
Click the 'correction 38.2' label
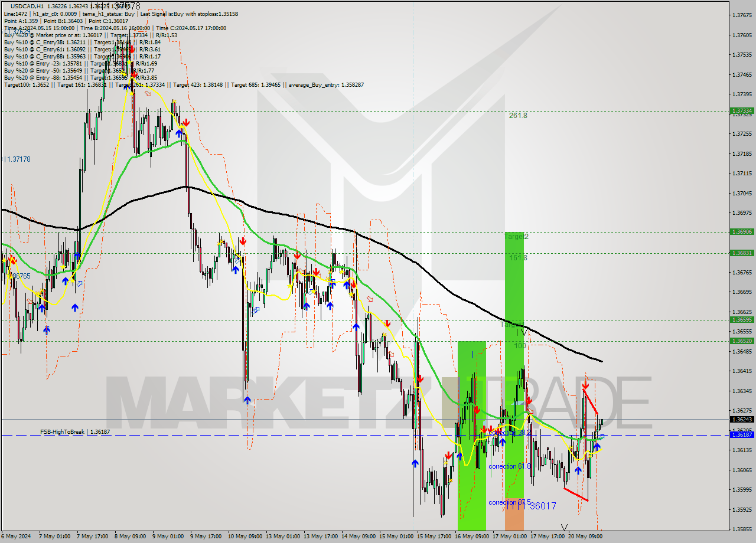(510, 433)
